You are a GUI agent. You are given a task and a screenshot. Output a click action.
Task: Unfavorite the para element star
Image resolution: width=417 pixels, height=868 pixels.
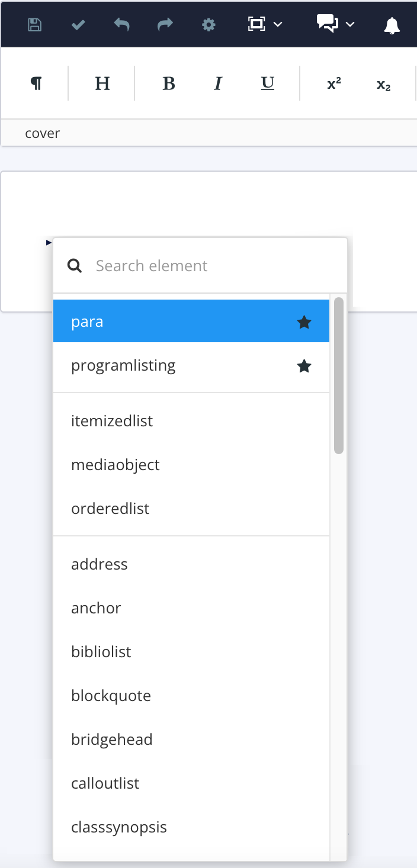tap(304, 322)
